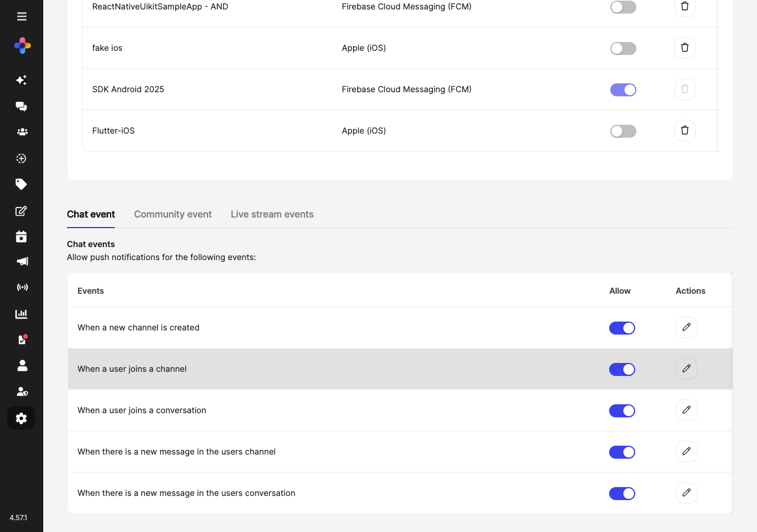Enable push notifications for fake ios

pos(623,48)
